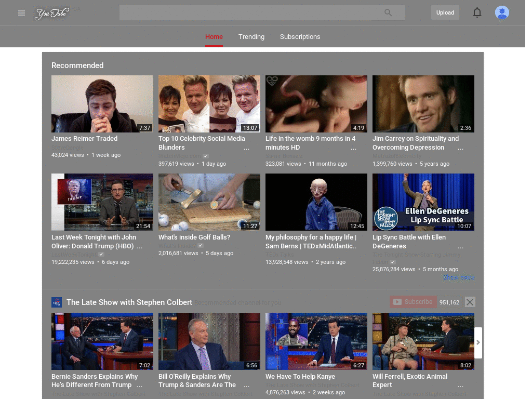Subscribe to The Late Show channel

coord(413,302)
